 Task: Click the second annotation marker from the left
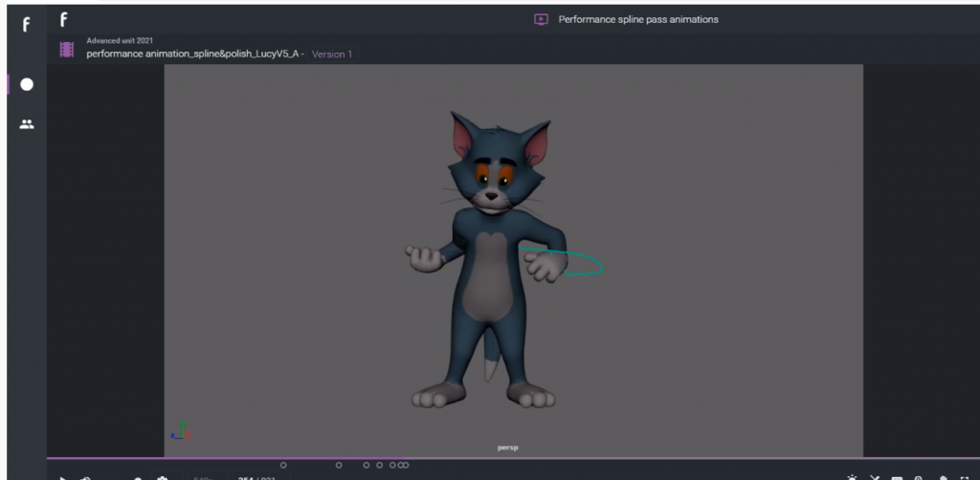coord(339,465)
